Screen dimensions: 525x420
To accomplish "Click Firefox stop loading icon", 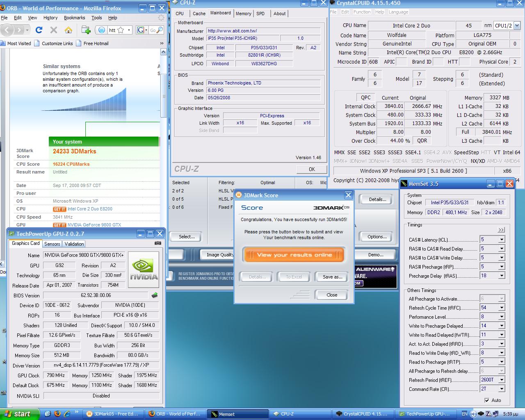I will (x=54, y=30).
